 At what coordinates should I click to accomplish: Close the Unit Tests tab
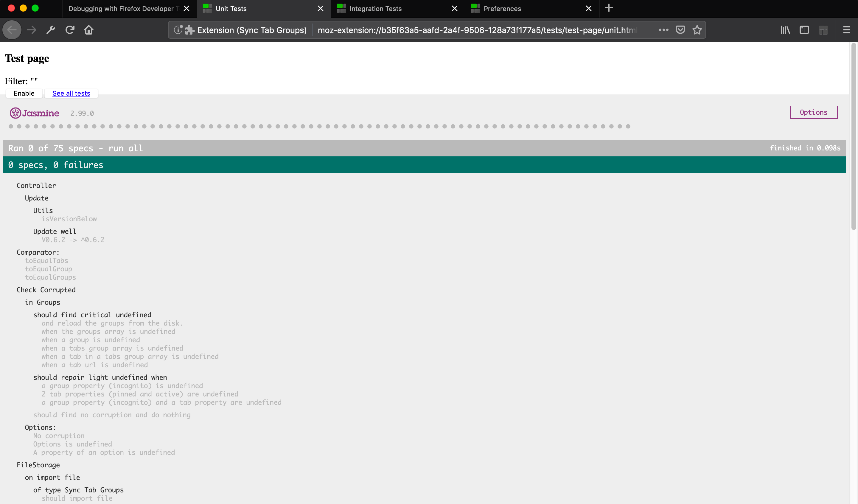tap(320, 9)
